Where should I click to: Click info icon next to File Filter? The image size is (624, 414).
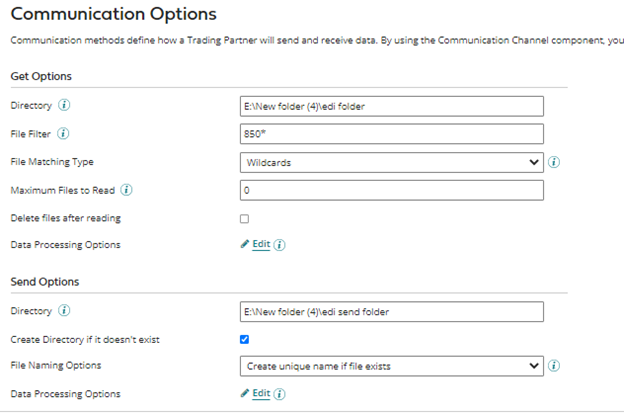[x=63, y=133]
